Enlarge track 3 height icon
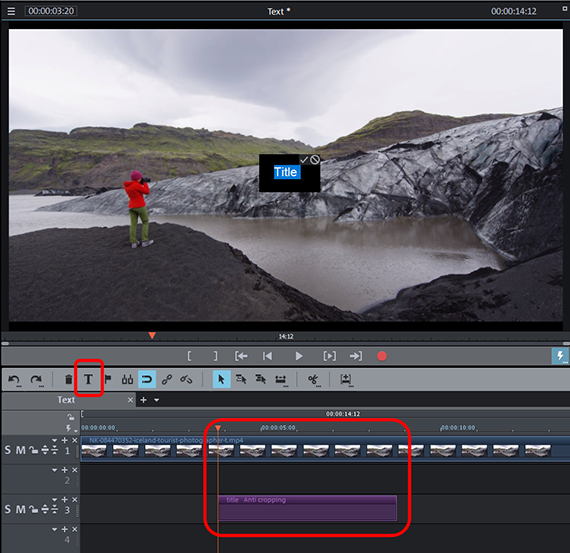This screenshot has height=553, width=570. click(45, 510)
